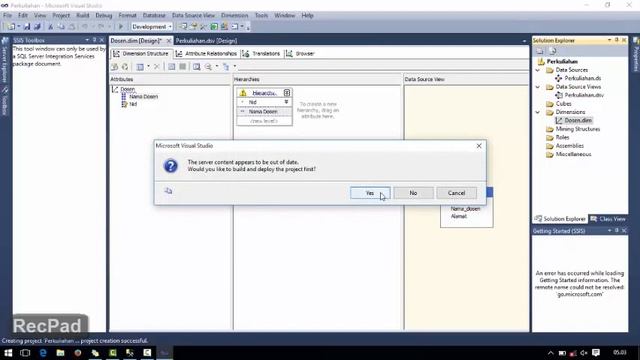Select the Browser tab
The width and height of the screenshot is (640, 360).
[300, 53]
